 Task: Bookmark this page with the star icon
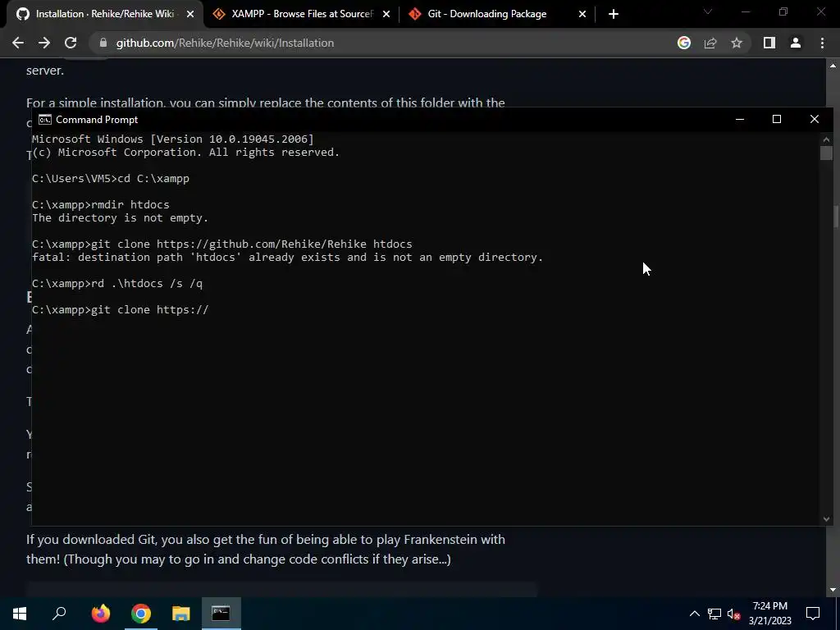pyautogui.click(x=737, y=43)
